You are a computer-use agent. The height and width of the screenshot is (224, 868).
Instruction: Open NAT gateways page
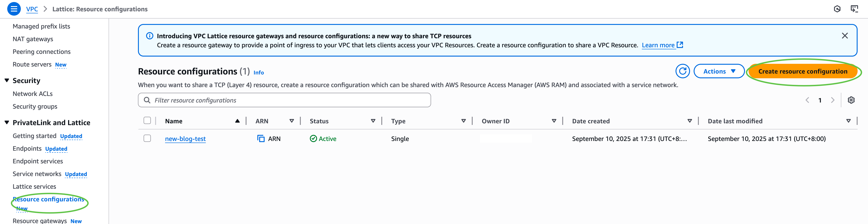33,39
